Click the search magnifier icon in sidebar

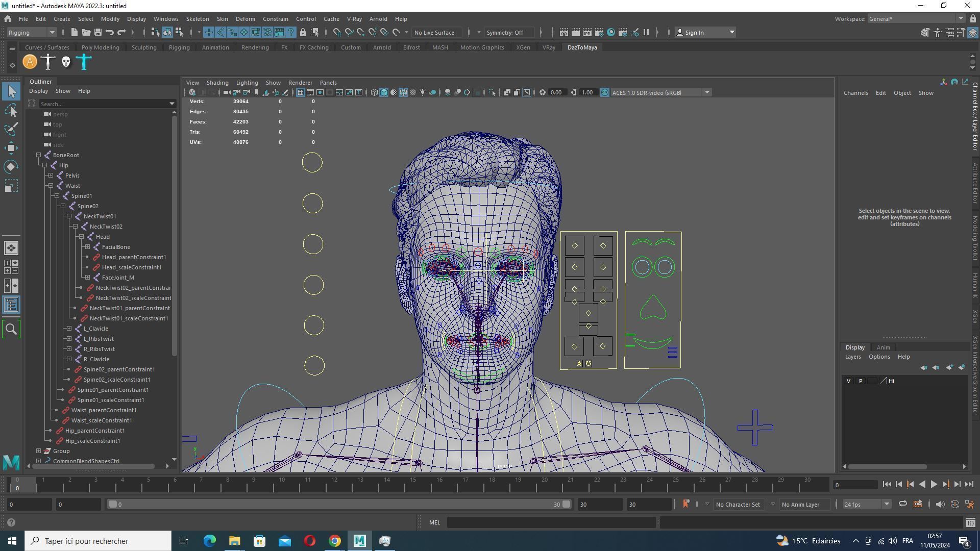coord(11,329)
